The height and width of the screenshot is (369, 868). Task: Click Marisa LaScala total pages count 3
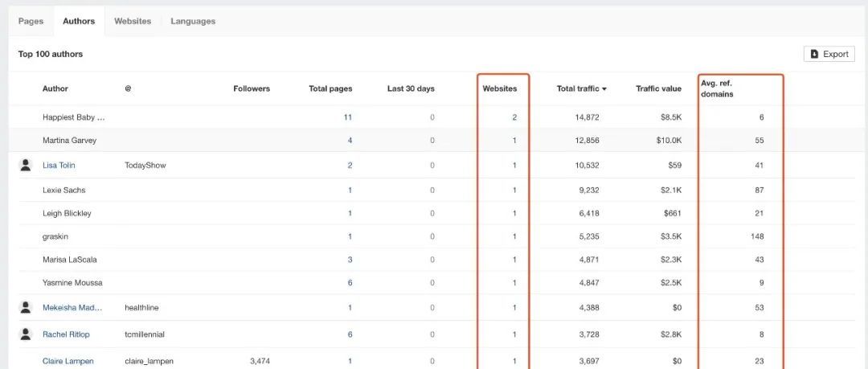coord(350,260)
